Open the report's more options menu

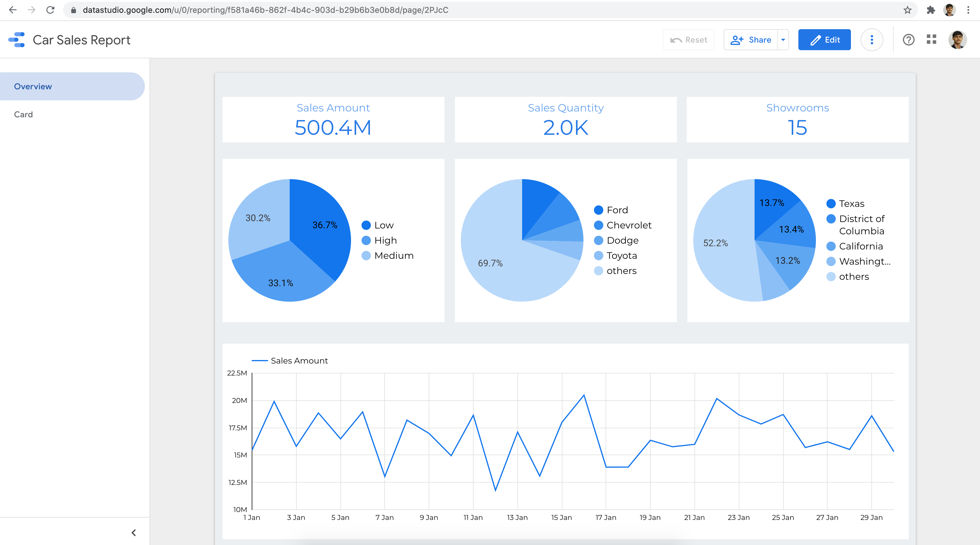(872, 39)
